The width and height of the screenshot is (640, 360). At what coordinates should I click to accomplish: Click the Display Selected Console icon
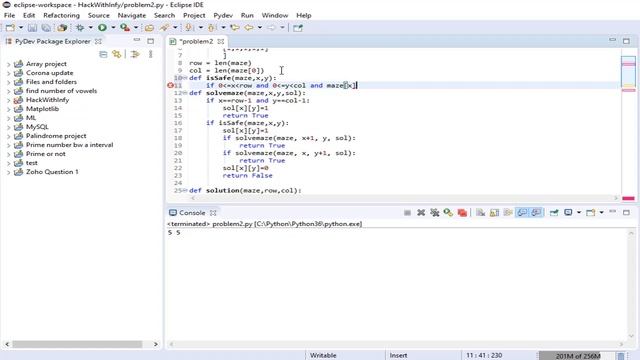pyautogui.click(x=568, y=213)
